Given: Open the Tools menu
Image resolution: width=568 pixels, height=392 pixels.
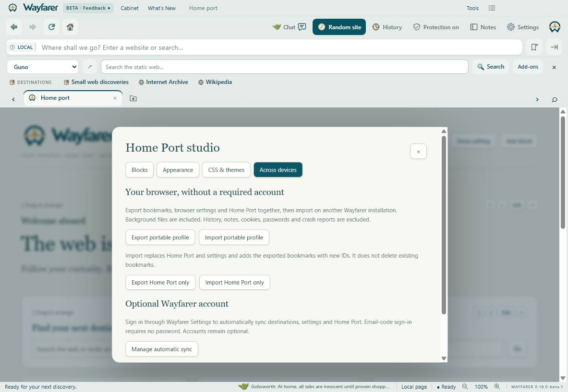Looking at the screenshot, I should click(472, 8).
